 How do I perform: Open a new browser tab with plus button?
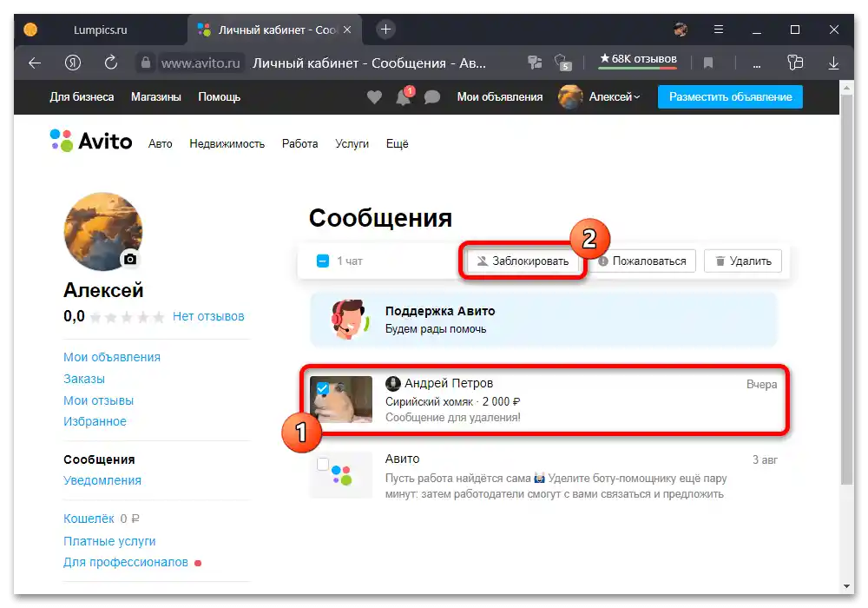click(386, 30)
